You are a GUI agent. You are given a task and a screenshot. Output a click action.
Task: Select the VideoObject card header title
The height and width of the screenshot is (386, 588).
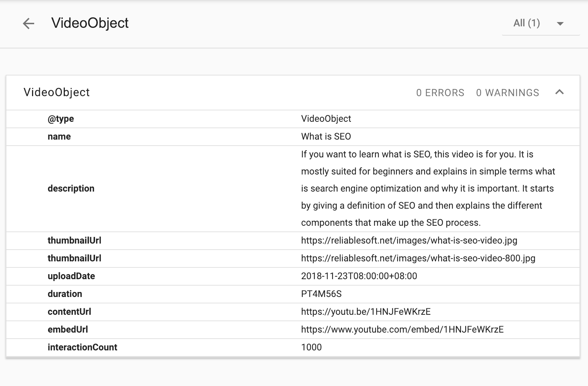click(x=57, y=92)
